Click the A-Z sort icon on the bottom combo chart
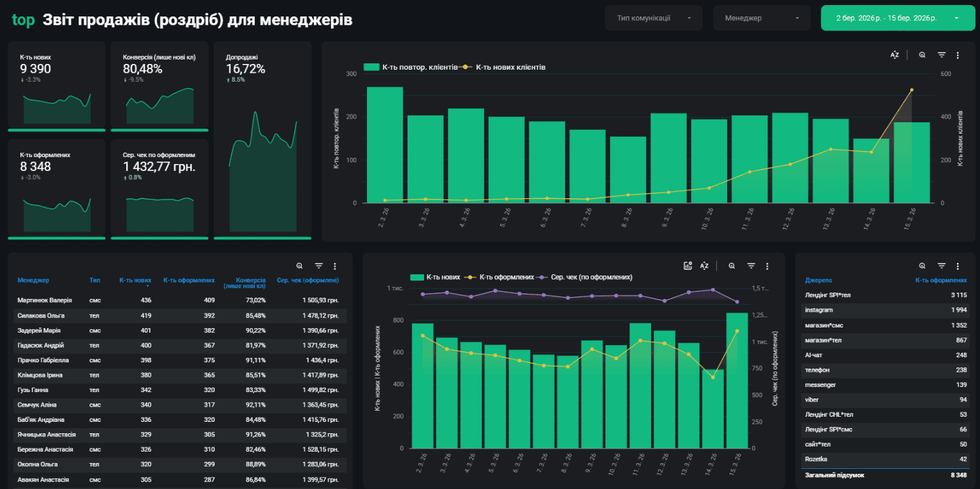 pos(704,266)
